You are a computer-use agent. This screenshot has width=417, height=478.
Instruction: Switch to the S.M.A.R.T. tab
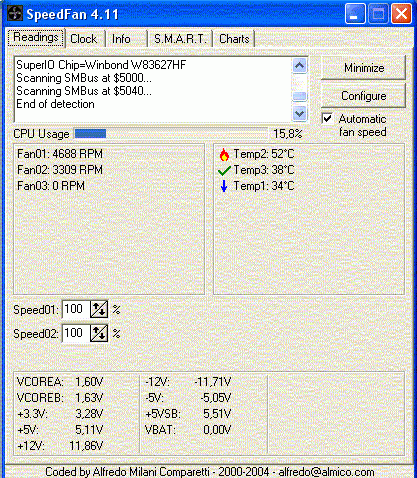180,39
